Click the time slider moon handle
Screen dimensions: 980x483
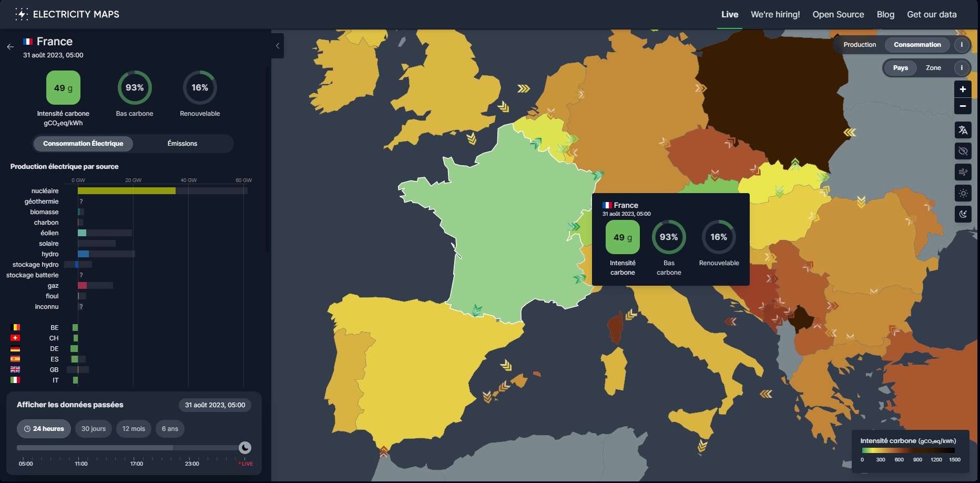(x=245, y=448)
